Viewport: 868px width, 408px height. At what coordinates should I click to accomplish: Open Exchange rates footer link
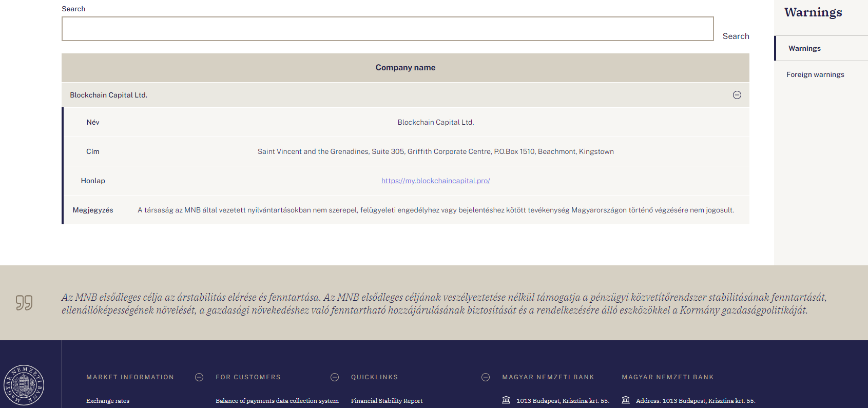(108, 401)
